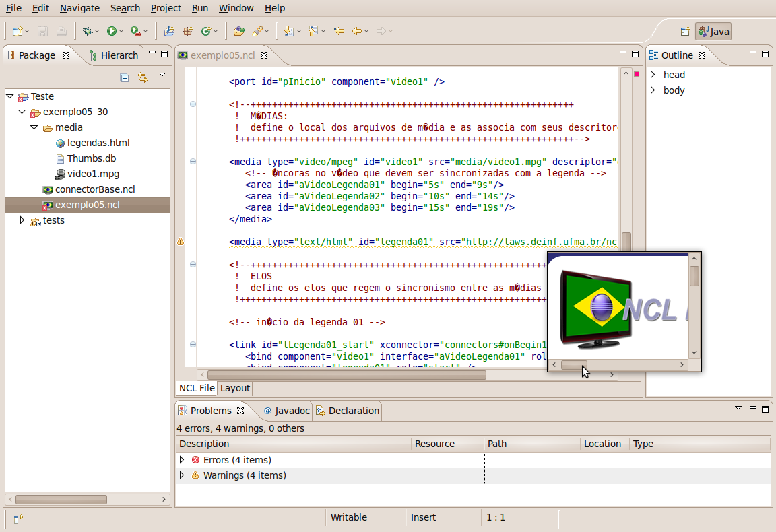Click the Last Edit Location arrow icon
Viewport: 776px width, 532px height.
pos(339,31)
